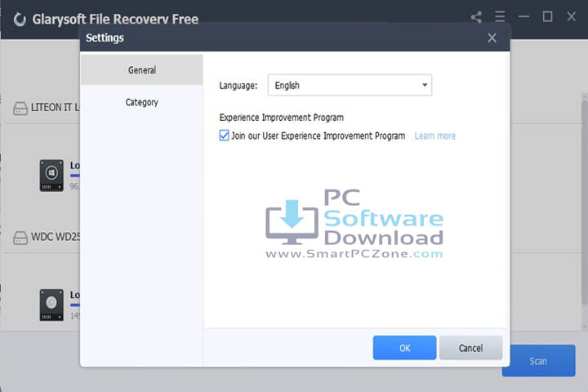588x392 pixels.
Task: Select the General settings tab
Action: (142, 70)
